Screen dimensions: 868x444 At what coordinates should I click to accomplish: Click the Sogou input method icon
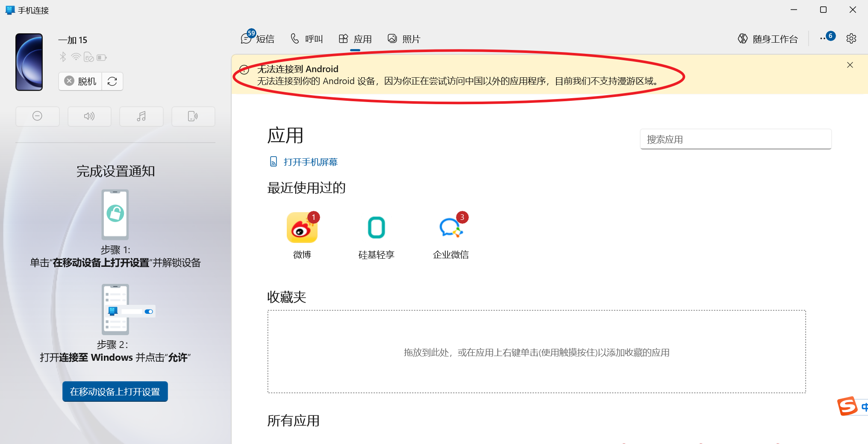[847, 406]
